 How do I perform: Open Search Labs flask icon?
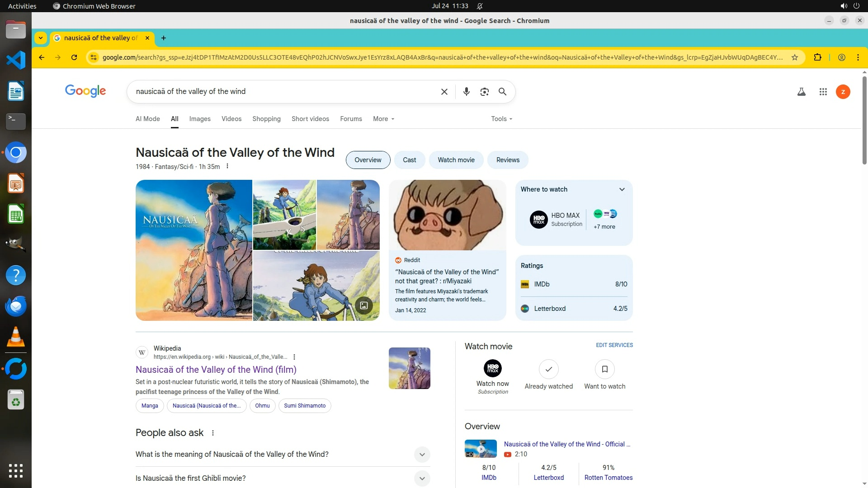(801, 92)
